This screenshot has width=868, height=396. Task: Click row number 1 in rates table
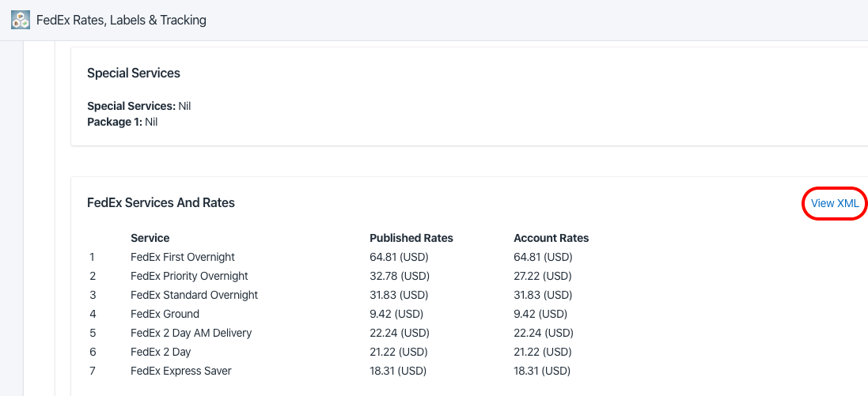(92, 257)
